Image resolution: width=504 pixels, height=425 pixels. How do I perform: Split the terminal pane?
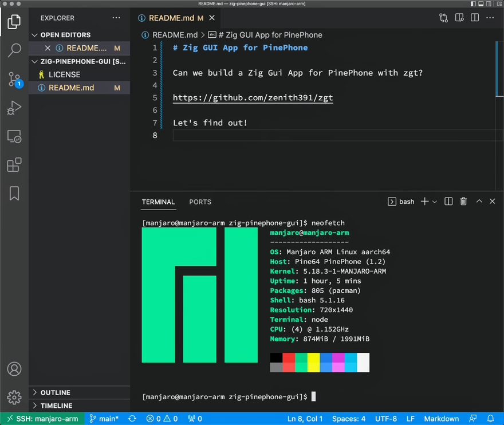tap(448, 202)
